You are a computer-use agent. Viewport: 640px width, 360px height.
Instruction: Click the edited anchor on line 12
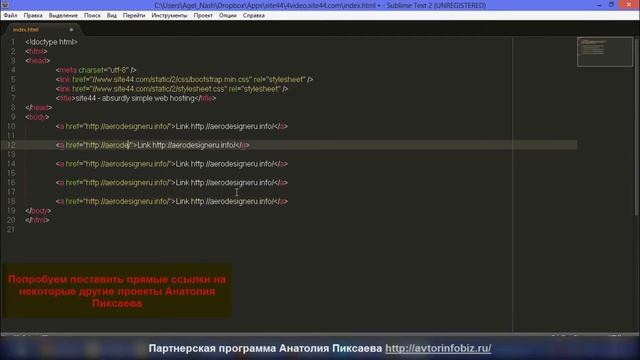click(x=153, y=145)
